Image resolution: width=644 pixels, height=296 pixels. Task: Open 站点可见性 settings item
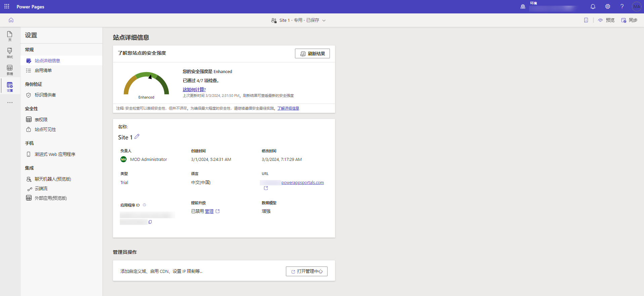pos(61,129)
